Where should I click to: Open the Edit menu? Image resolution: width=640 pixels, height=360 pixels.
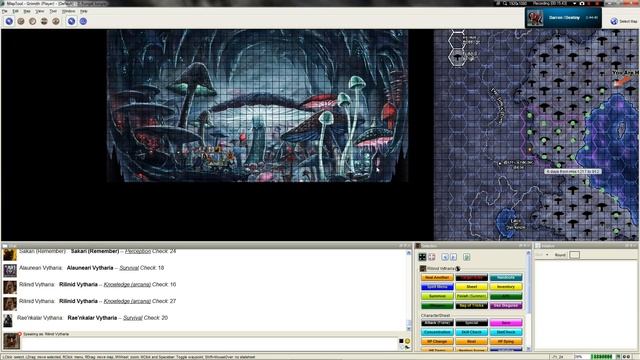click(x=16, y=11)
